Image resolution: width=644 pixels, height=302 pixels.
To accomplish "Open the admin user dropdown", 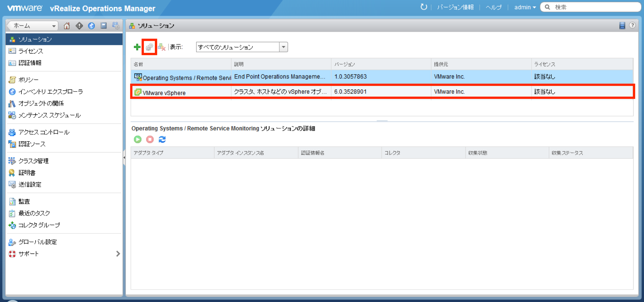I will pos(525,7).
